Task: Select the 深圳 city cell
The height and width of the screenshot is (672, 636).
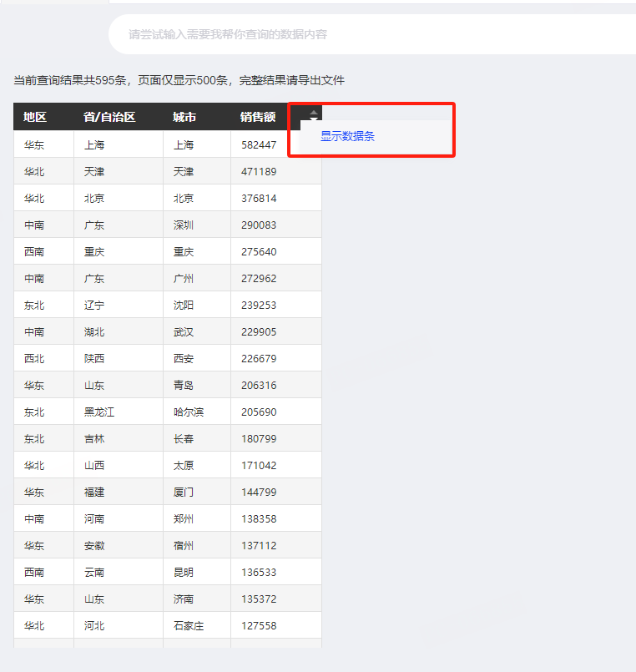Action: 184,225
